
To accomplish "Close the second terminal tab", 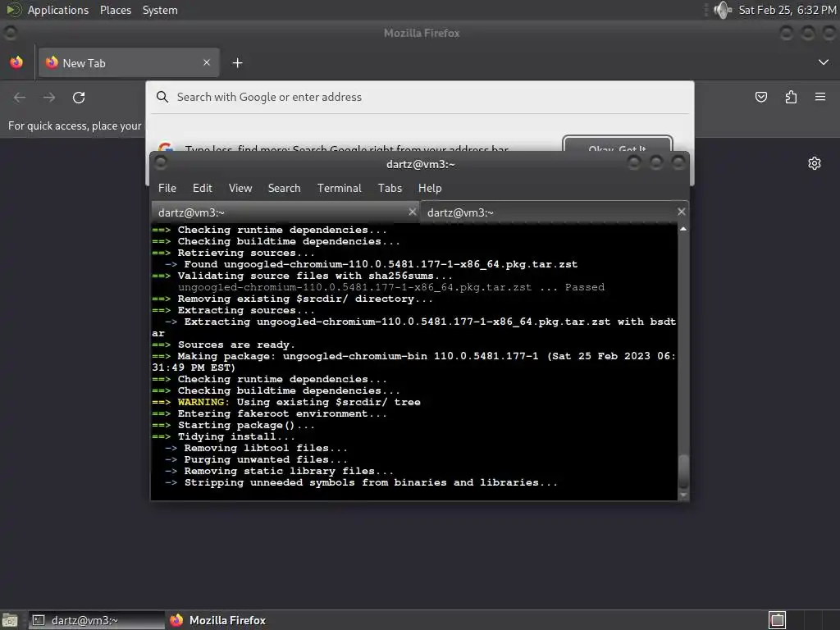I will coord(682,212).
